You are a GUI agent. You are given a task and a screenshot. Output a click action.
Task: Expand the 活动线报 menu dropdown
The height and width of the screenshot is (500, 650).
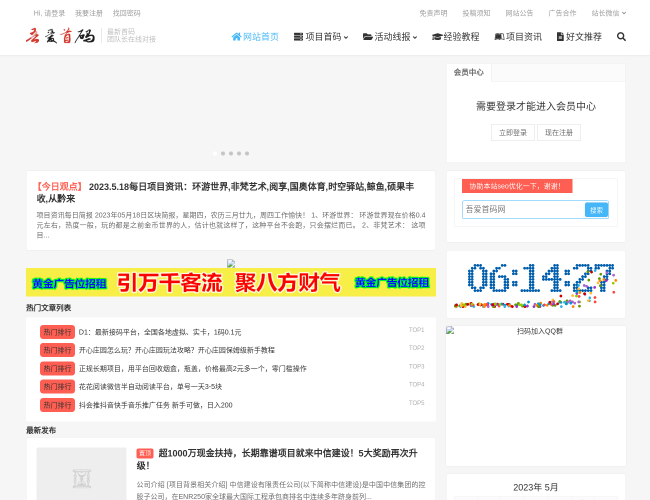pos(390,37)
